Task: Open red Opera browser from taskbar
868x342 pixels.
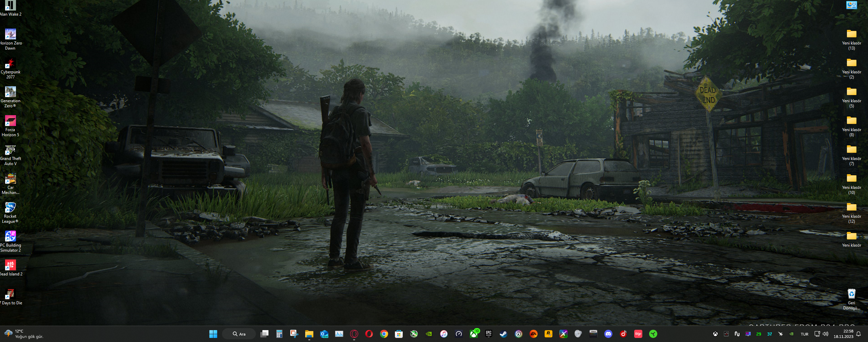Action: click(x=369, y=334)
